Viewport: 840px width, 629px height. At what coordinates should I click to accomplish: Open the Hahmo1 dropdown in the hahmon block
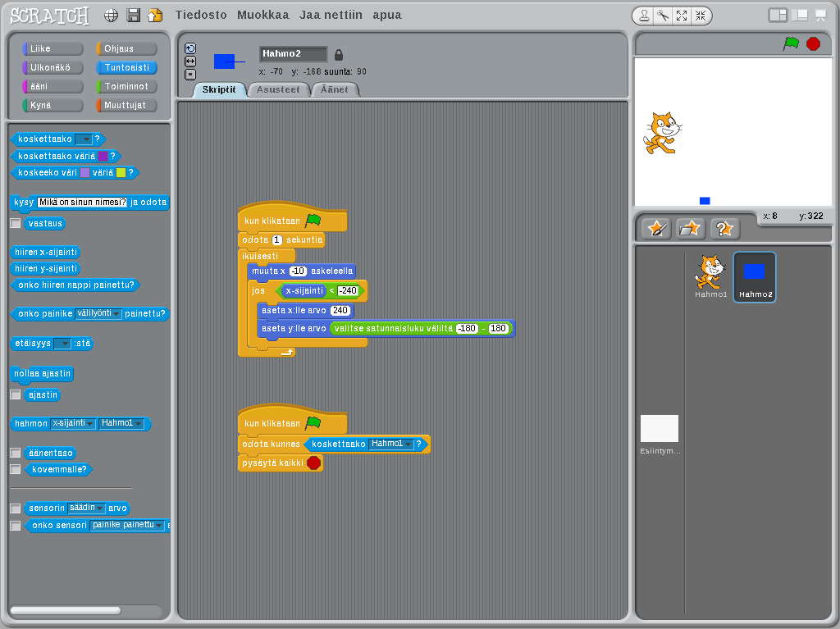(121, 424)
